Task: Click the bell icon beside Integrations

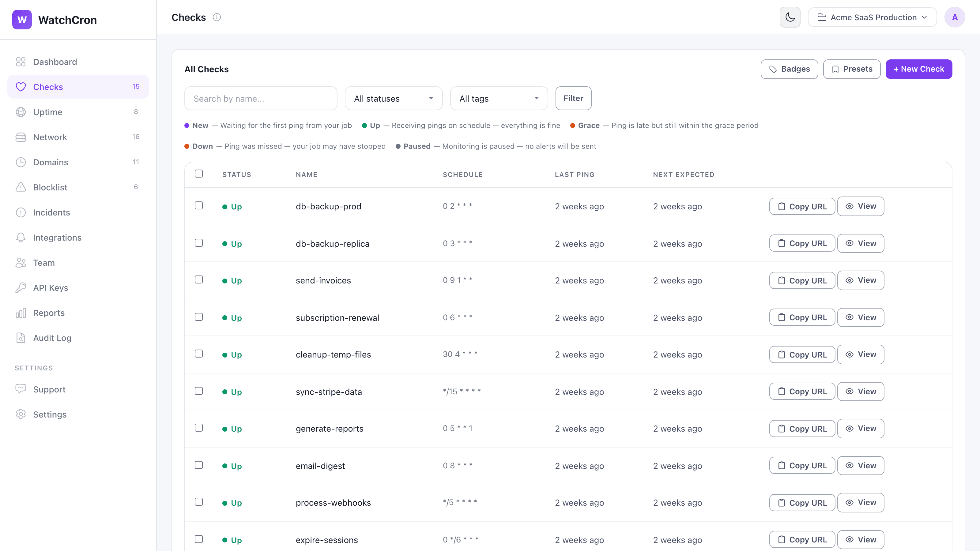Action: [x=21, y=238]
